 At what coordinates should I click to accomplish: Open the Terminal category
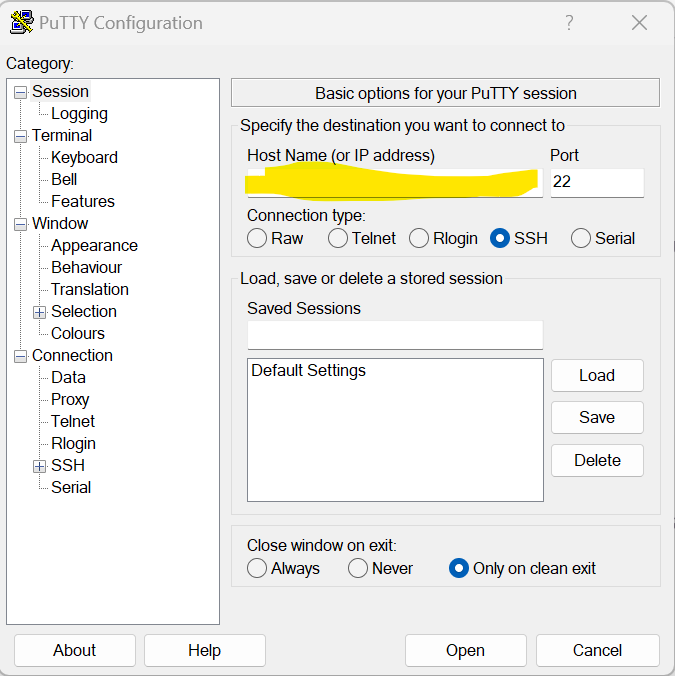(x=62, y=135)
